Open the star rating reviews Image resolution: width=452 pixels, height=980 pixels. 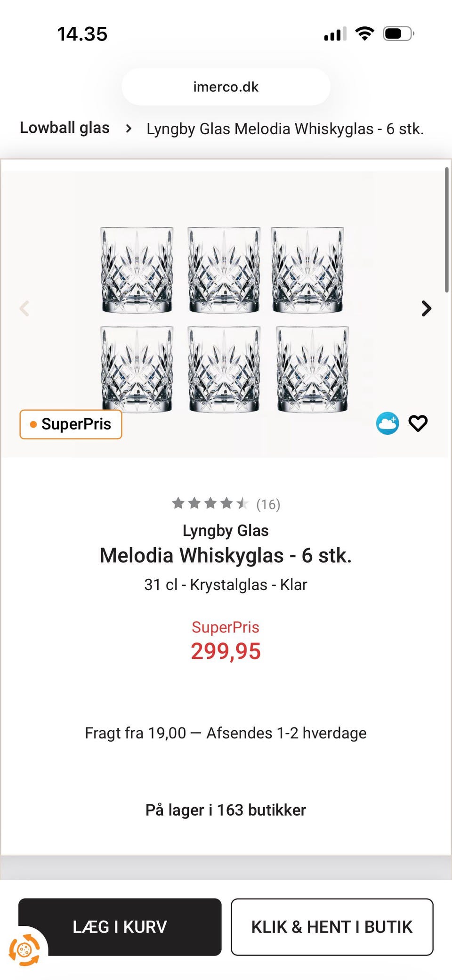click(226, 504)
